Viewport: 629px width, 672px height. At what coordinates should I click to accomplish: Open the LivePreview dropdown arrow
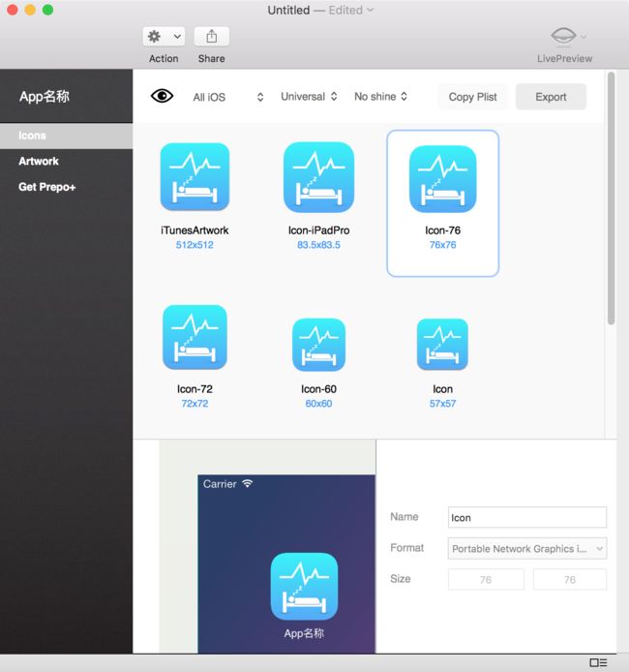(x=584, y=37)
